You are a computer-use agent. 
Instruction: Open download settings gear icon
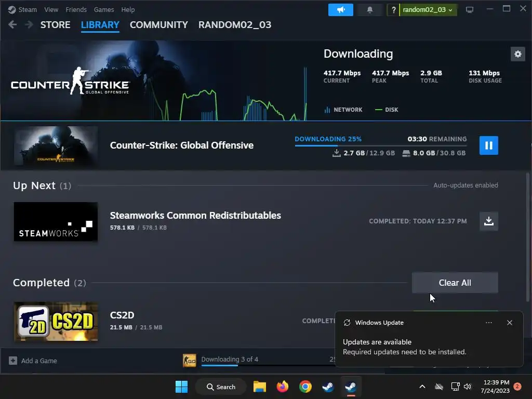(x=518, y=54)
